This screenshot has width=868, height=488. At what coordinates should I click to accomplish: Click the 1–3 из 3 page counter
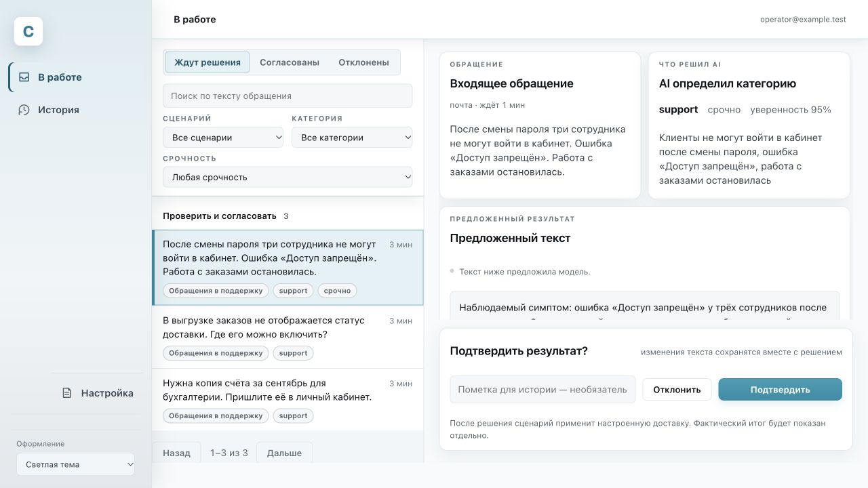tap(229, 453)
